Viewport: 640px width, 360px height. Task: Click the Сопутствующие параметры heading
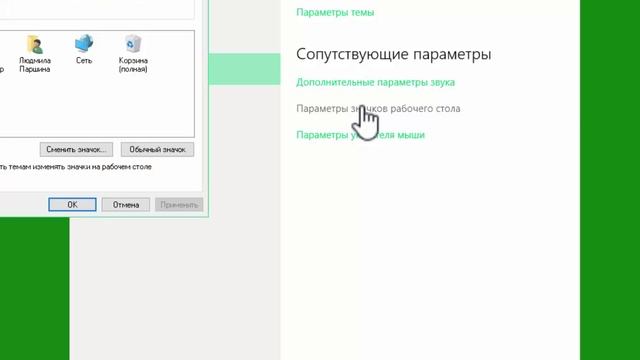(393, 54)
